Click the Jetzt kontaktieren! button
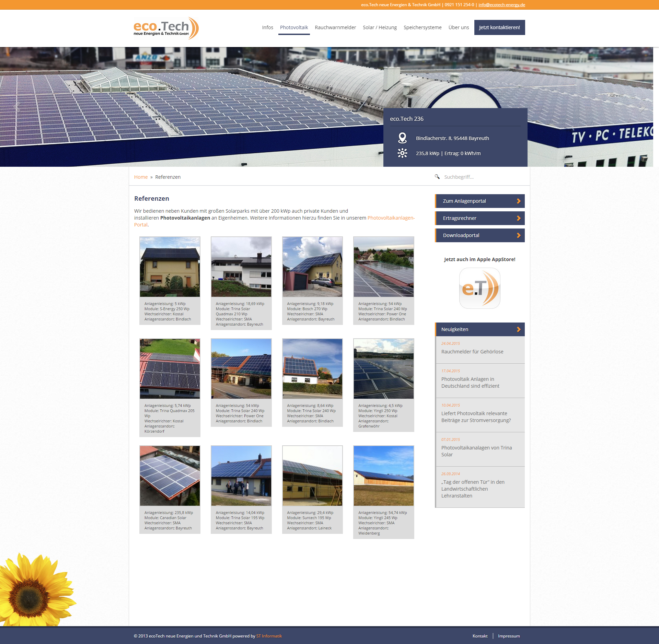Viewport: 659px width, 644px height. point(499,27)
